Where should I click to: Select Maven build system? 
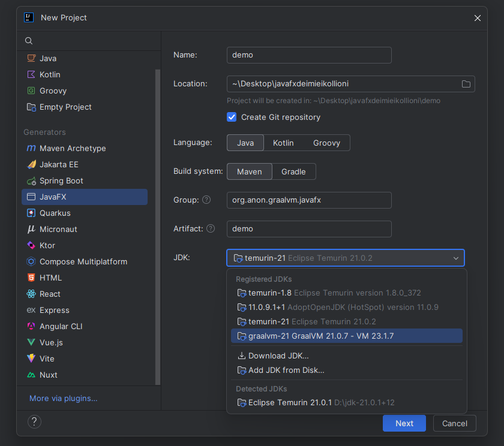pos(250,172)
